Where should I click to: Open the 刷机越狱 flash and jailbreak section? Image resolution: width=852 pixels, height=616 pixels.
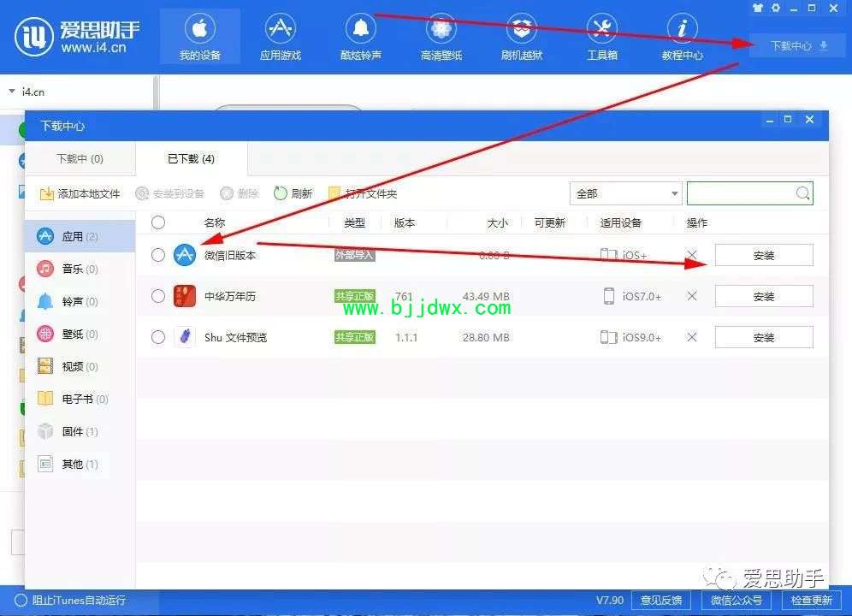[x=522, y=37]
